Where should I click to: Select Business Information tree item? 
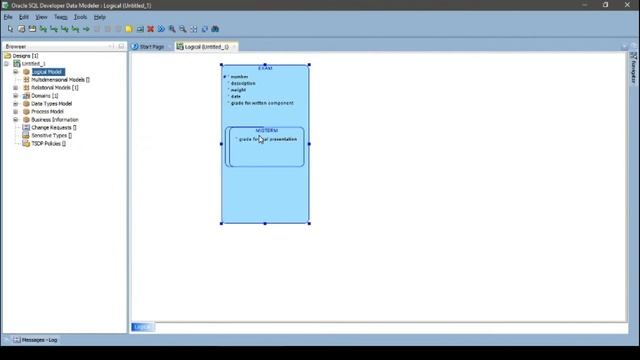55,120
